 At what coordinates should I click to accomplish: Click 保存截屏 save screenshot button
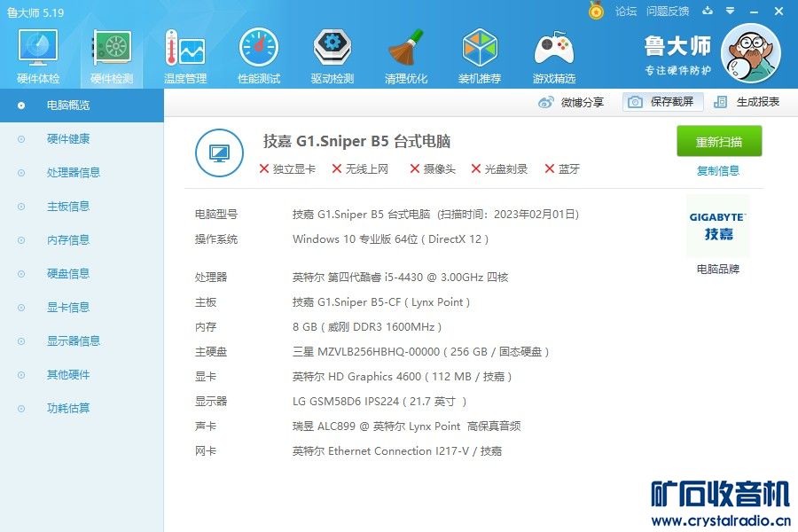pos(662,102)
